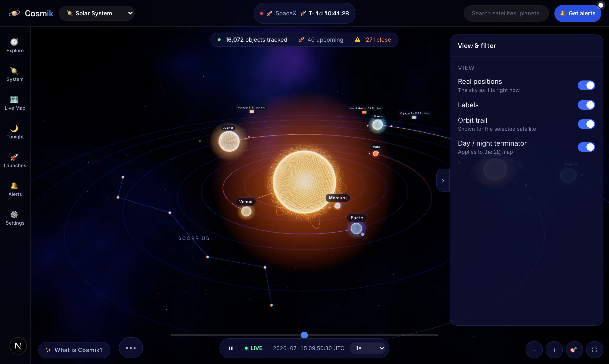Click the Earth label
This screenshot has width=609, height=364.
(357, 218)
